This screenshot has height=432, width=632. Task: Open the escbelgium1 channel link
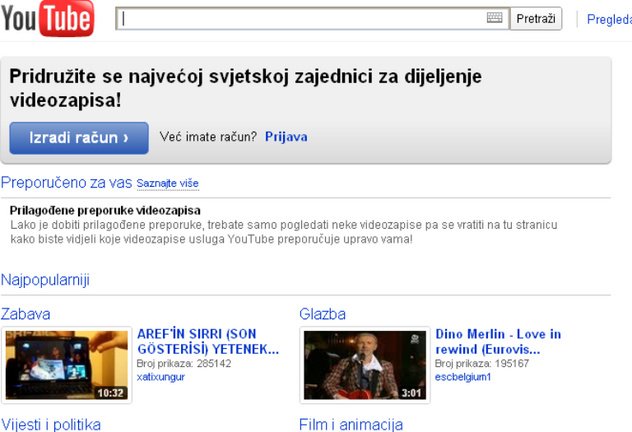463,377
